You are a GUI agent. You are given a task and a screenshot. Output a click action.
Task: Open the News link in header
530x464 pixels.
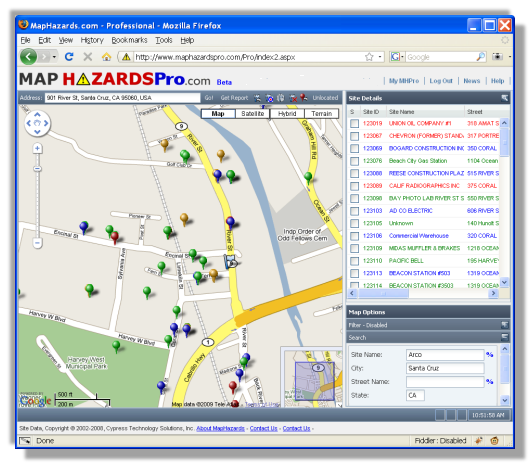pyautogui.click(x=472, y=81)
